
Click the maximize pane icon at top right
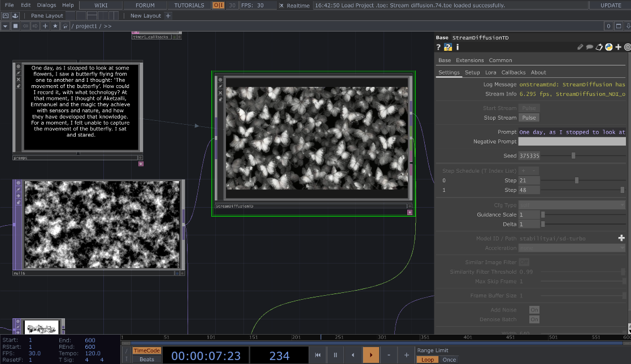tap(619, 26)
